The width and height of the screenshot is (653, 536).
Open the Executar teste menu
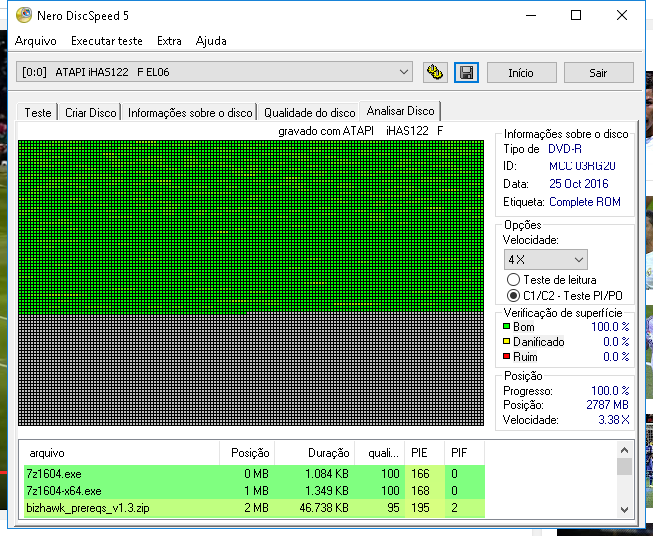tap(107, 41)
